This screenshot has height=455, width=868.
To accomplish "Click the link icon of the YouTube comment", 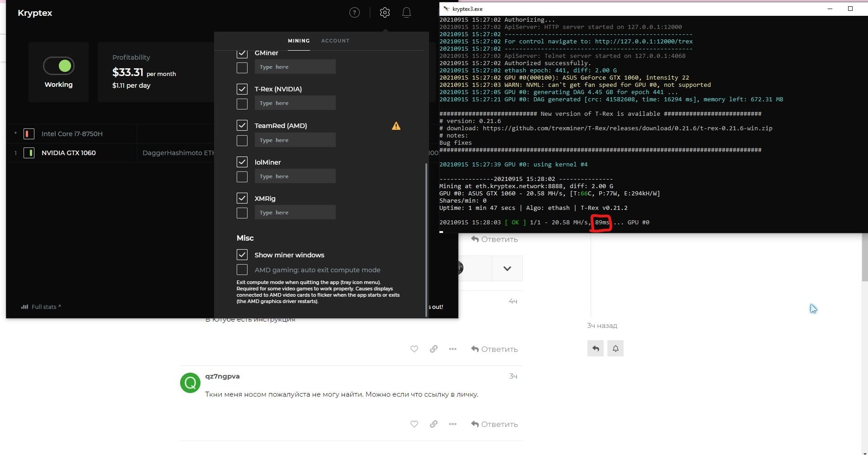I will click(x=434, y=349).
